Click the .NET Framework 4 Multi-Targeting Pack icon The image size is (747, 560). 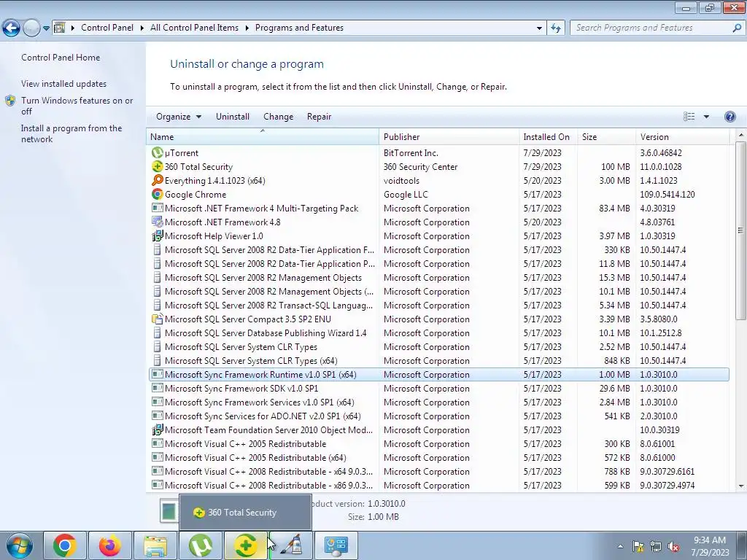click(x=158, y=208)
